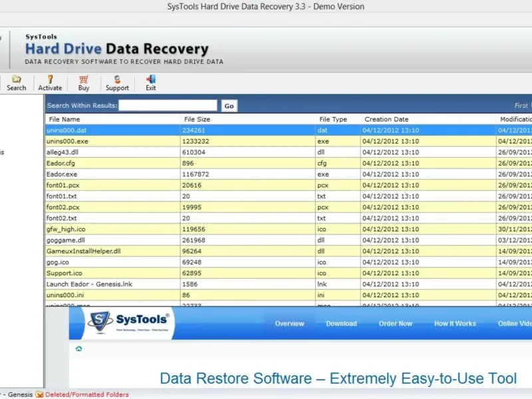The height and width of the screenshot is (399, 532).
Task: Click the SysTools logo in banner
Action: [129, 323]
